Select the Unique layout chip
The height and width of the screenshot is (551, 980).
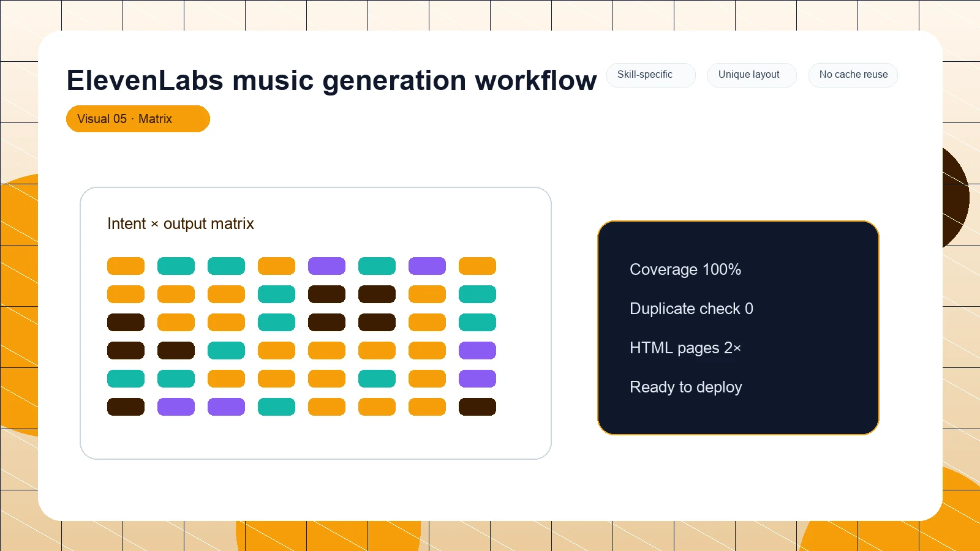[752, 75]
